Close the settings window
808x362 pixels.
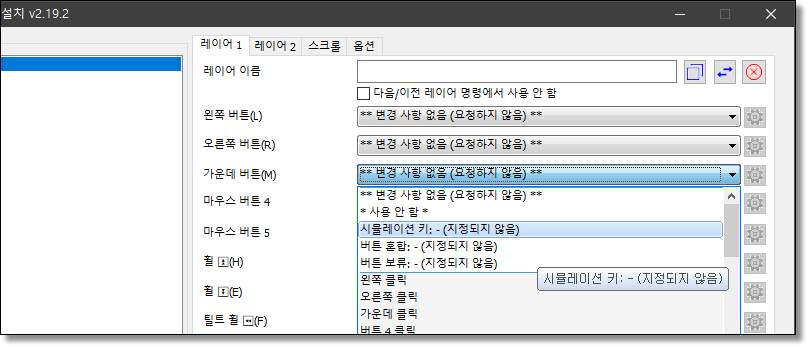(771, 14)
